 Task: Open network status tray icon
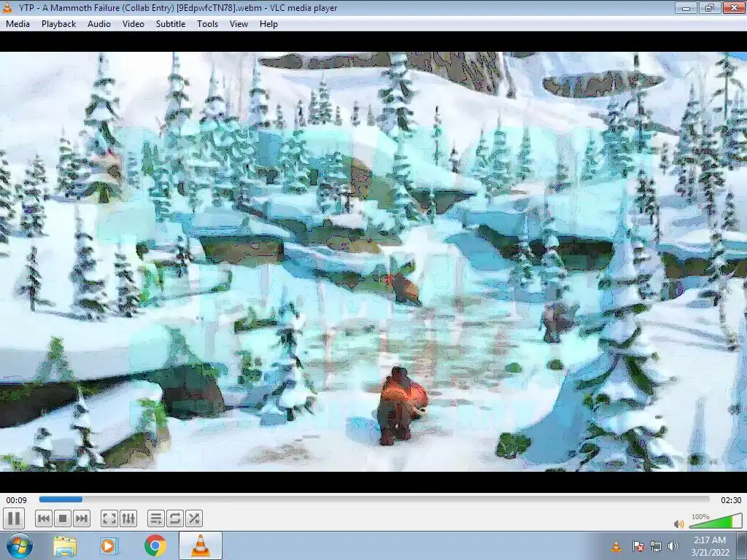(656, 546)
